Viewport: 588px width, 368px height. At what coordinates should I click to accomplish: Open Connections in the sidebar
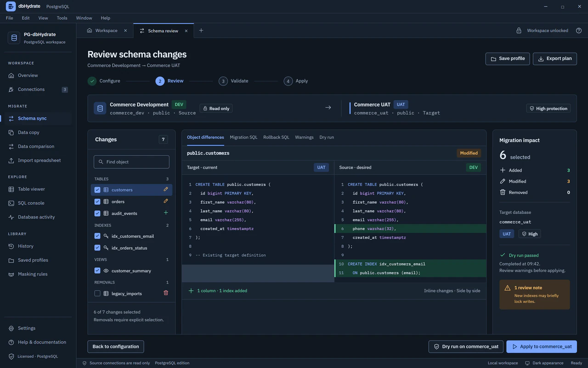38,89
